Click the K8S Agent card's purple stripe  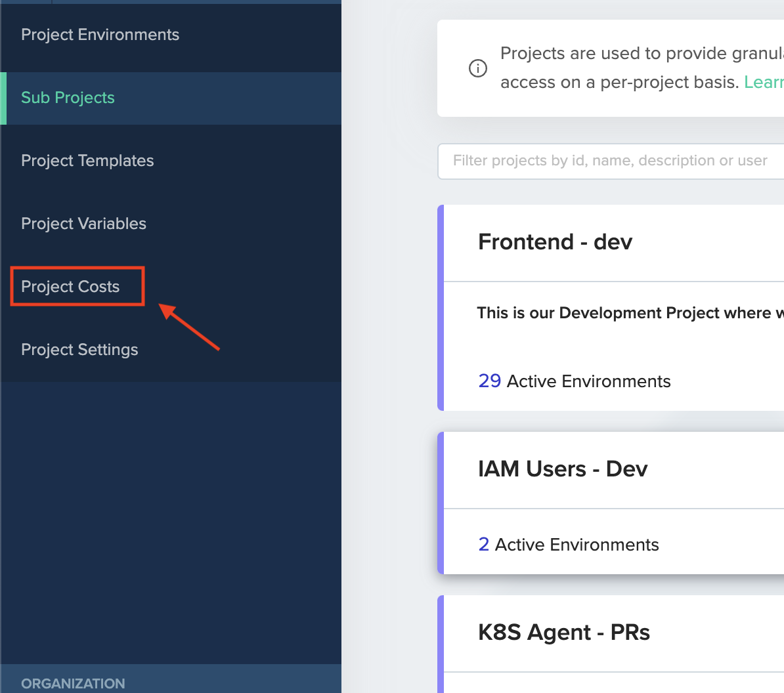[441, 643]
